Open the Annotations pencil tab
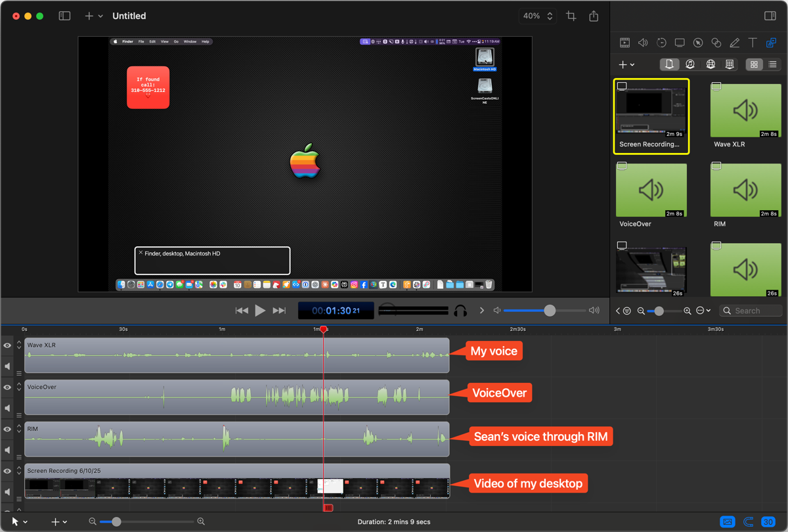This screenshot has width=788, height=532. [735, 43]
